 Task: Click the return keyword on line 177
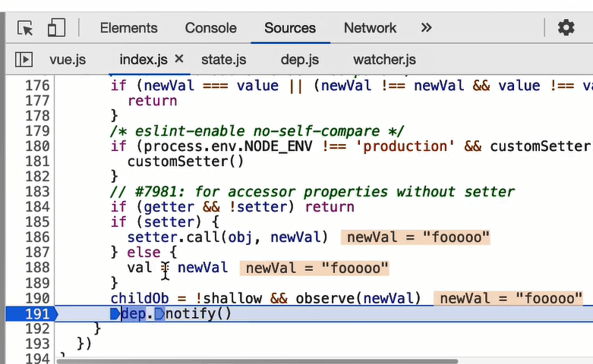[x=152, y=101]
